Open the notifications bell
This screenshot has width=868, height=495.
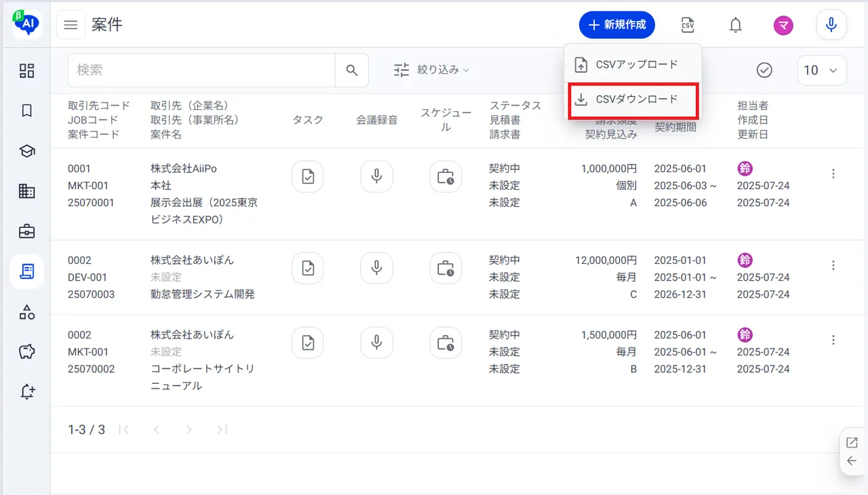tap(735, 26)
